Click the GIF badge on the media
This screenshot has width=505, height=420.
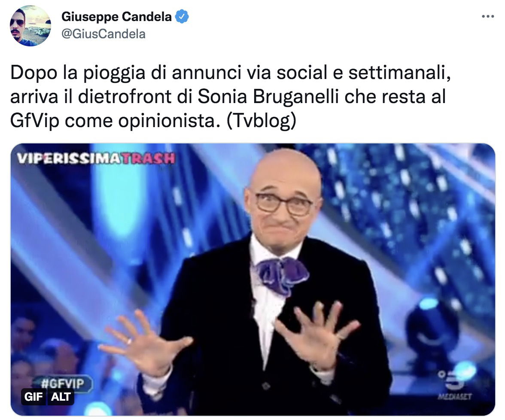coord(33,397)
